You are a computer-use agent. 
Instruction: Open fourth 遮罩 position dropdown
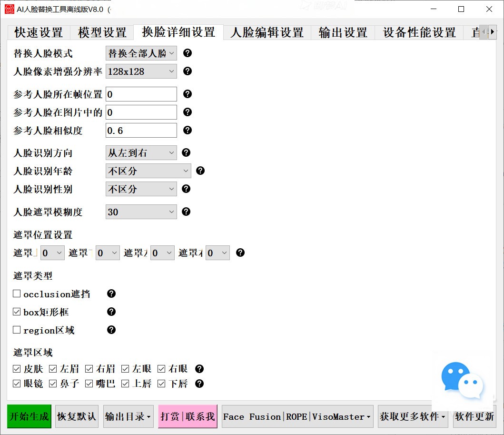pyautogui.click(x=217, y=253)
